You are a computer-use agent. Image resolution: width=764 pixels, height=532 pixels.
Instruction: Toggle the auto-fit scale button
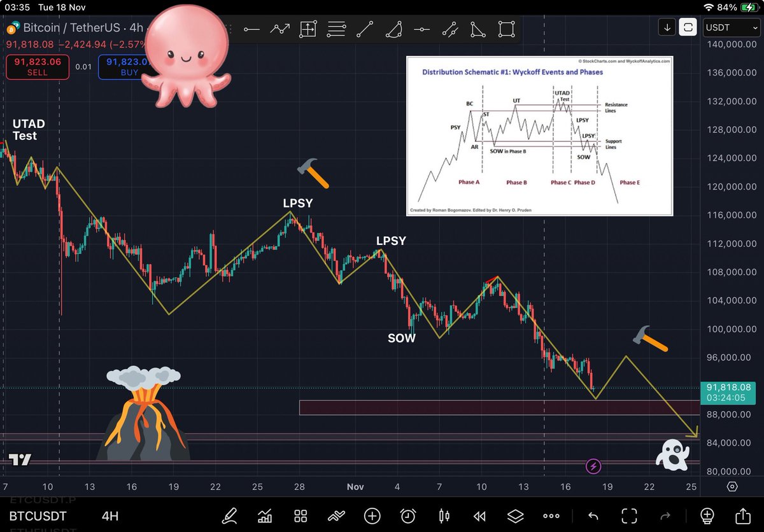coord(688,27)
